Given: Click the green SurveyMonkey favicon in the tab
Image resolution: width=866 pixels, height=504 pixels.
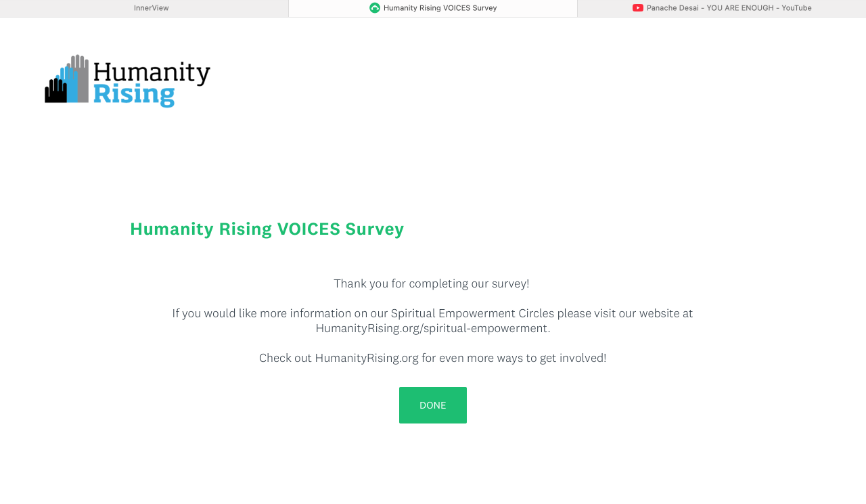Looking at the screenshot, I should [x=375, y=8].
